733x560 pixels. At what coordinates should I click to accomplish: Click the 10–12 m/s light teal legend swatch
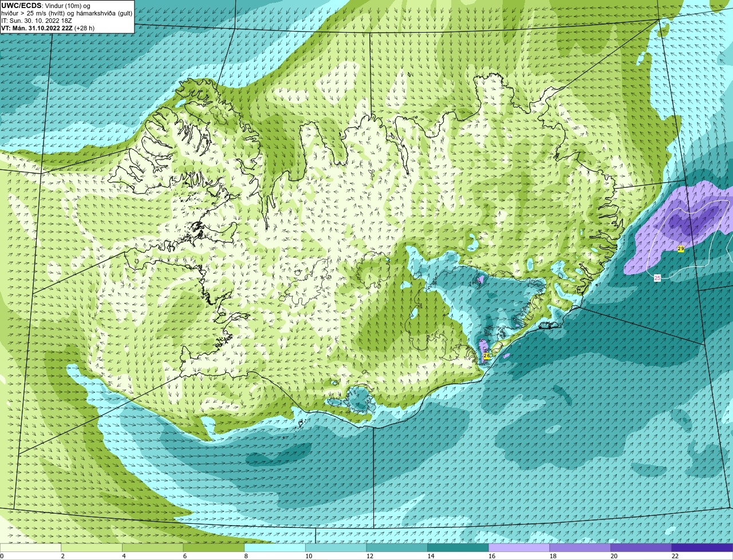(336, 547)
